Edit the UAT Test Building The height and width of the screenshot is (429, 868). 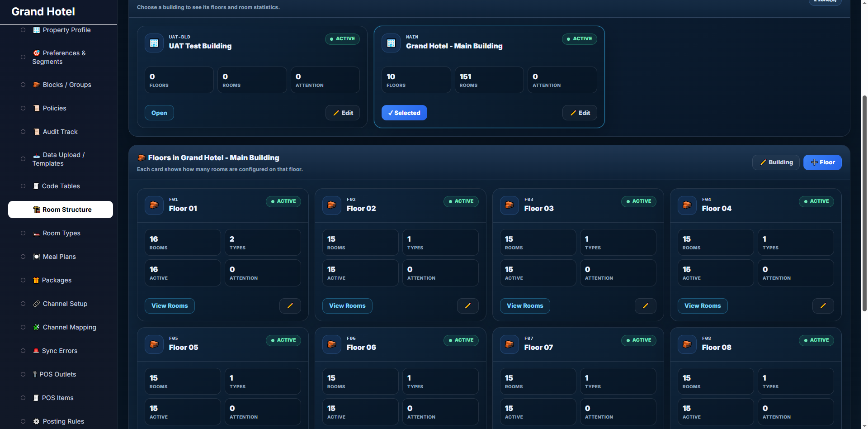343,113
